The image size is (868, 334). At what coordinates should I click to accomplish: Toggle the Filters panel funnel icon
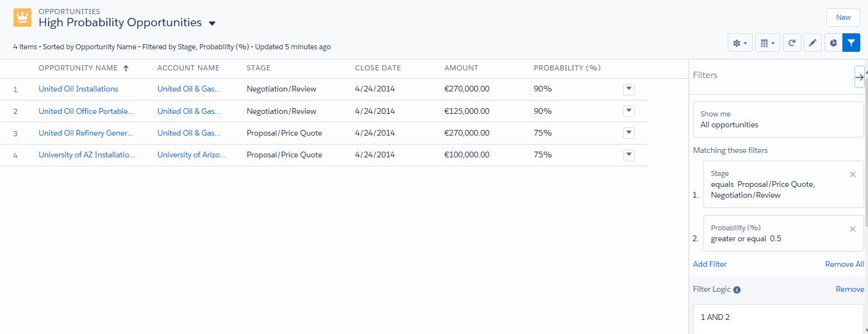point(851,43)
